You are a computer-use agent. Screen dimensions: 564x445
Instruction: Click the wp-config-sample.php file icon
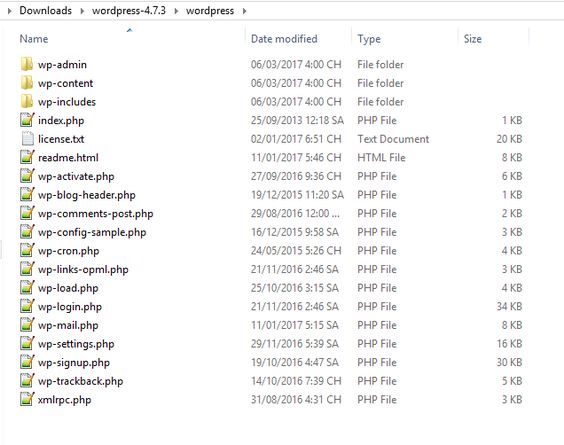27,232
